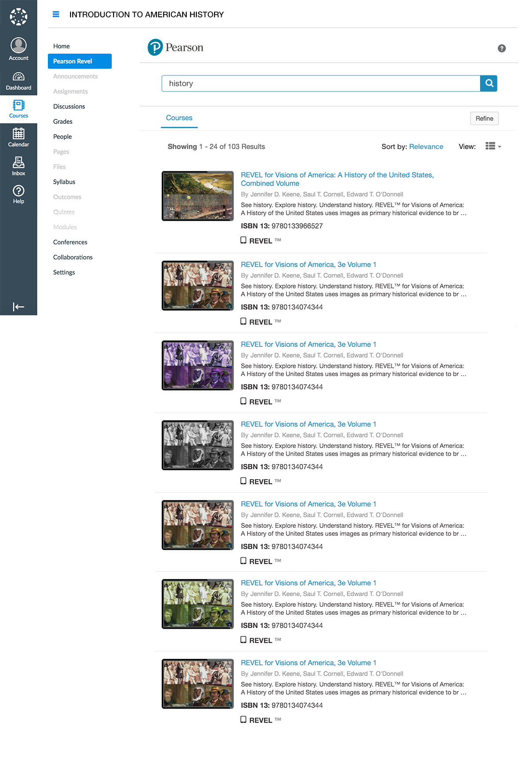Click ISBN 9780133966527 text
This screenshot has height=761, width=532.
pos(282,226)
